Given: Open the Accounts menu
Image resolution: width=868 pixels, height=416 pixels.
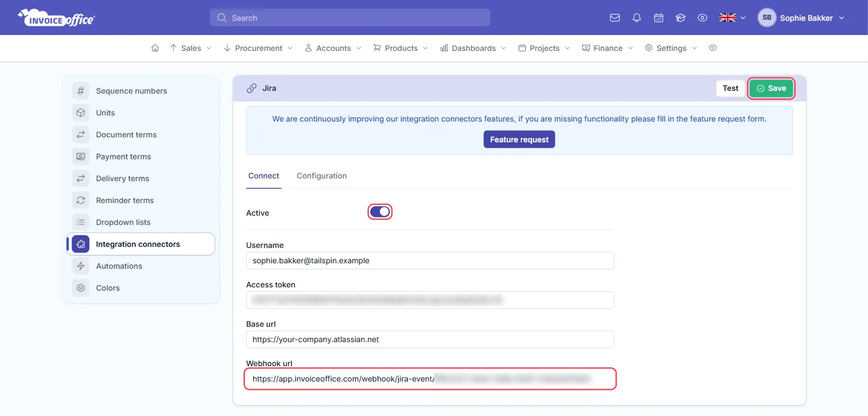Looking at the screenshot, I should point(333,48).
